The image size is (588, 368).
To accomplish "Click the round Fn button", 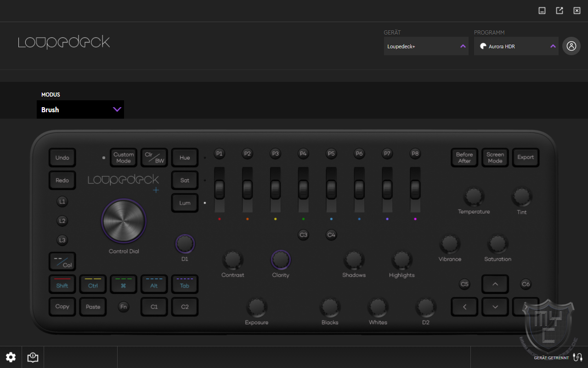I will tap(124, 307).
